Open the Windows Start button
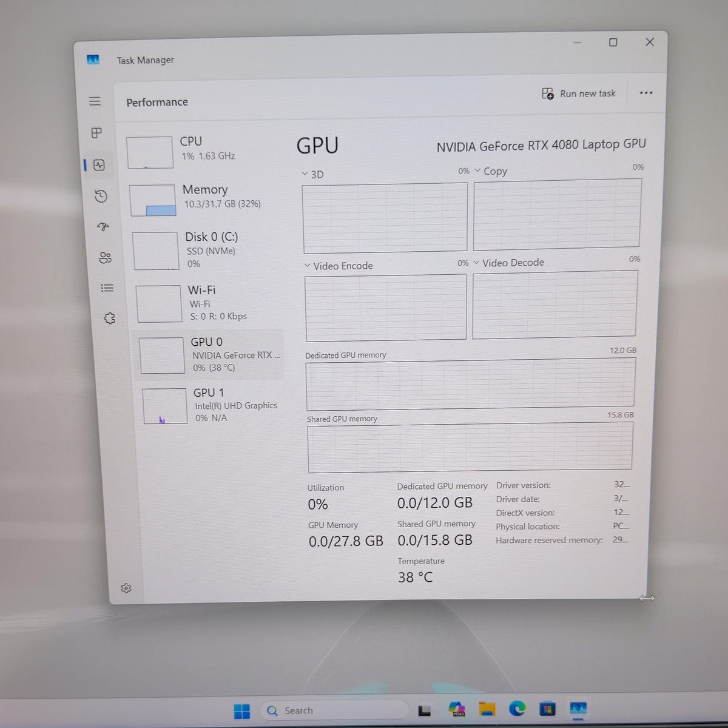This screenshot has width=728, height=728. pyautogui.click(x=241, y=710)
